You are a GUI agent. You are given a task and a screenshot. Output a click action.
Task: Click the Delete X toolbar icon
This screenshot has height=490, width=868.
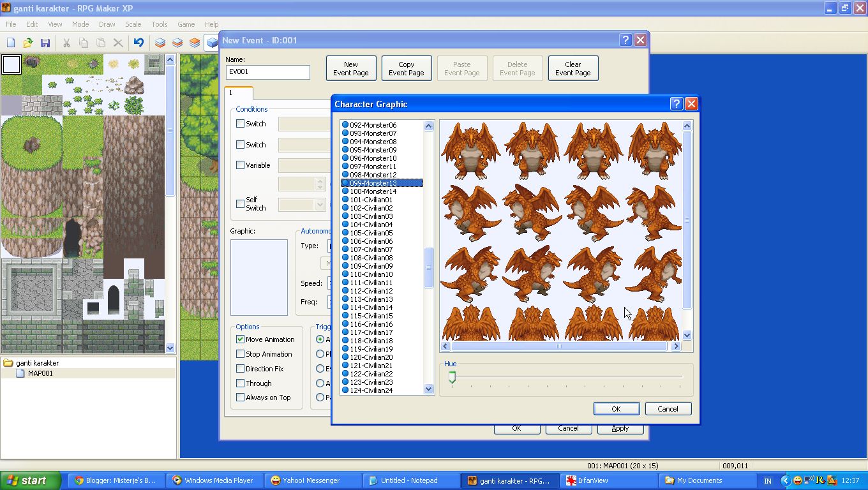point(118,43)
